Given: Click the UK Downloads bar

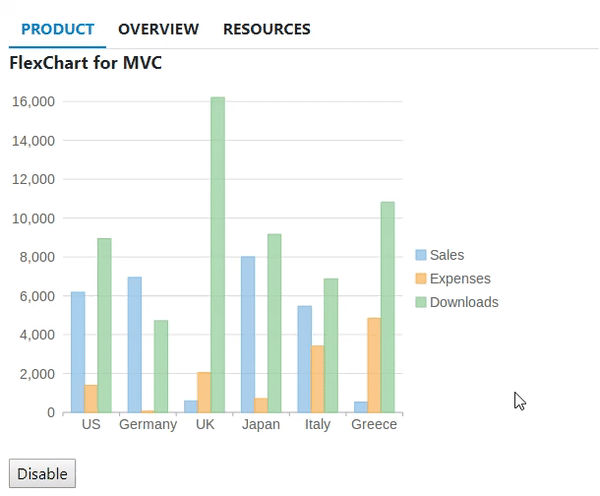Looking at the screenshot, I should (x=218, y=254).
